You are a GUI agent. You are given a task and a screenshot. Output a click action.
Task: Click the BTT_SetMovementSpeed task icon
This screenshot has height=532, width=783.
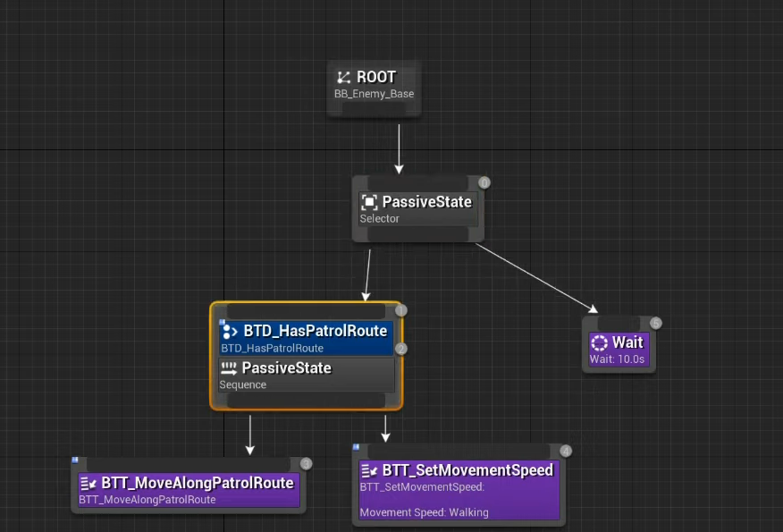(369, 470)
